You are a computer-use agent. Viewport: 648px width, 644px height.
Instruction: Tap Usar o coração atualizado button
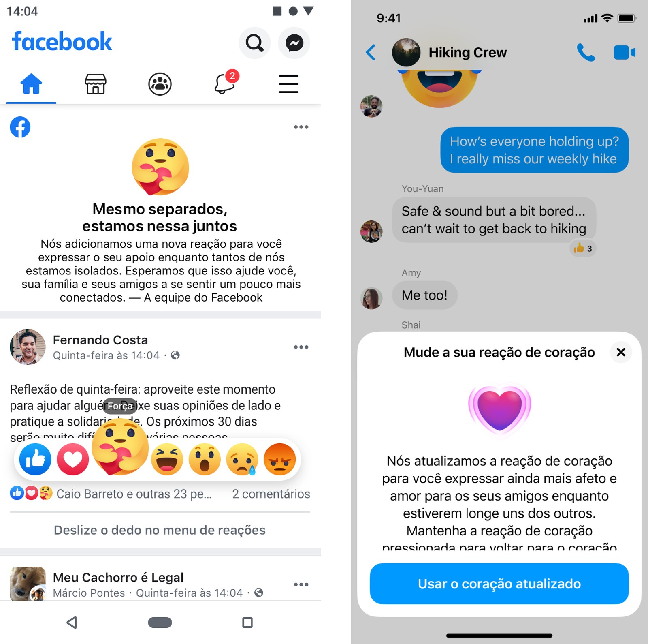pyautogui.click(x=499, y=584)
